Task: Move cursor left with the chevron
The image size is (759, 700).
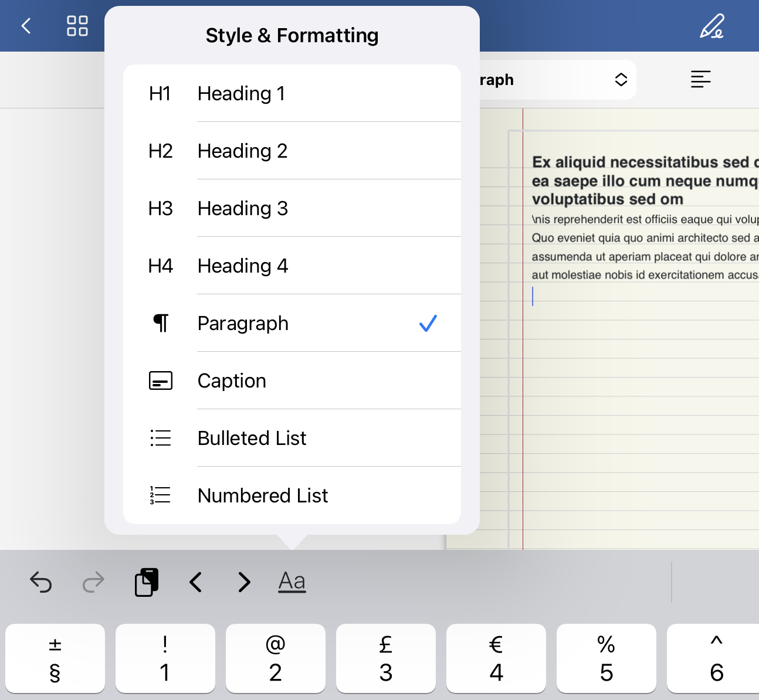Action: [196, 582]
